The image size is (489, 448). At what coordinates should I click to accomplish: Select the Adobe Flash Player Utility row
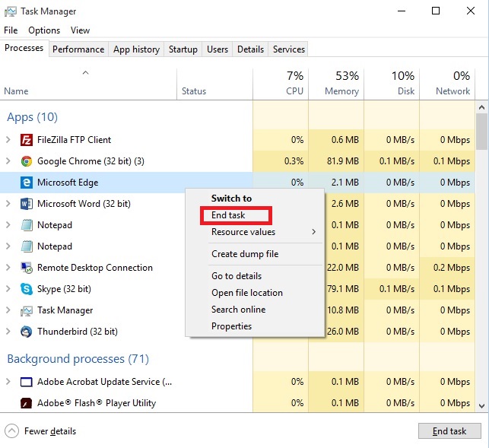point(237,403)
